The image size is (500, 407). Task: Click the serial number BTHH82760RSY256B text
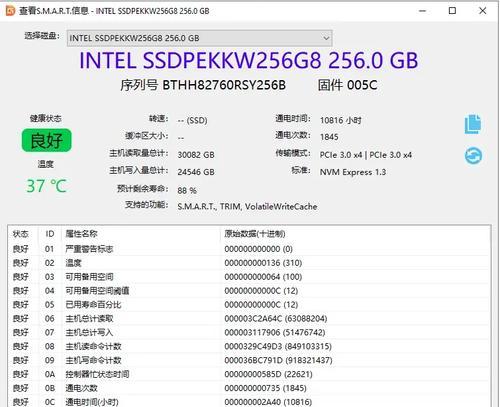(x=224, y=85)
